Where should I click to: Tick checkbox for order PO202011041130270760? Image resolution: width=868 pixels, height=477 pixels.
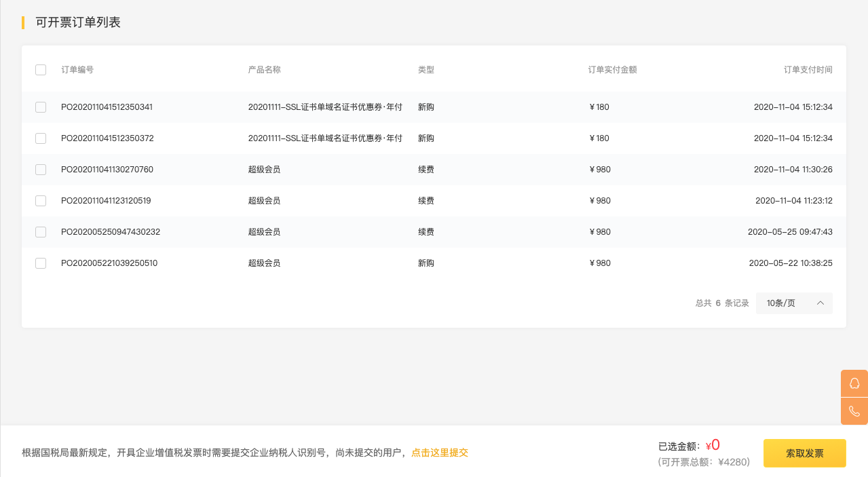coord(41,170)
